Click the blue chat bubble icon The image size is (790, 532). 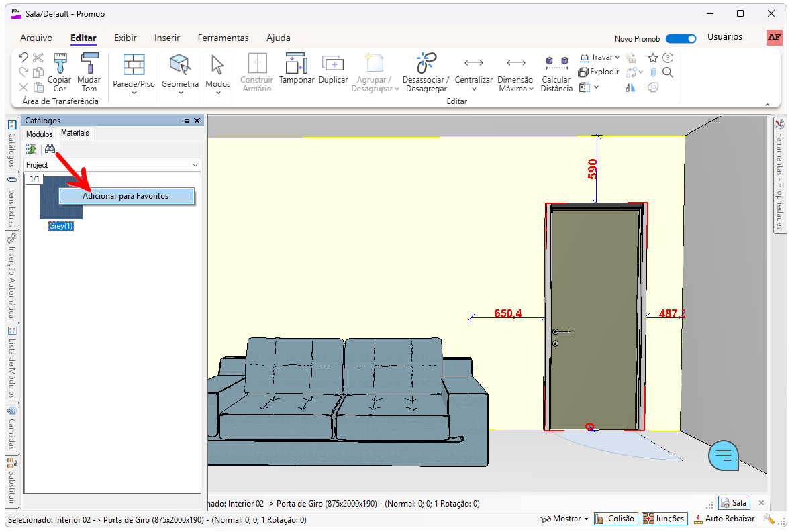[x=724, y=456]
